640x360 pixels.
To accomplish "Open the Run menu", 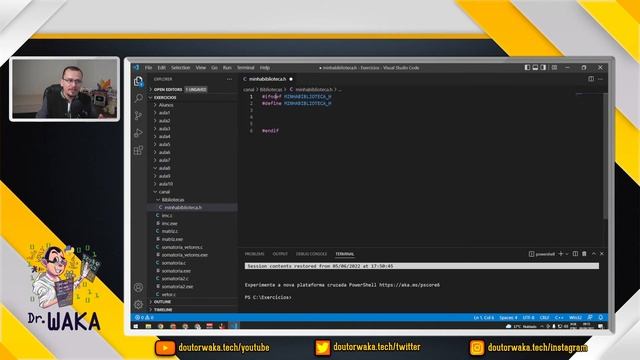I will pos(227,68).
